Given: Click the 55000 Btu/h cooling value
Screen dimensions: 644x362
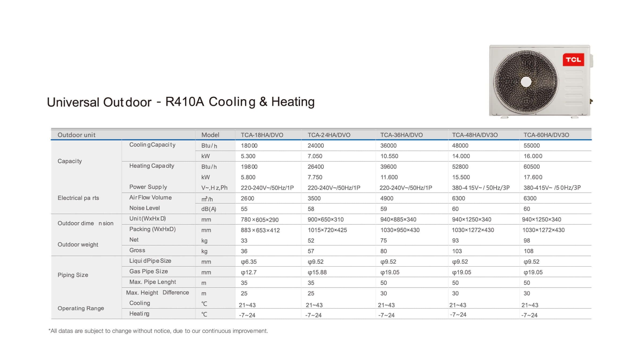Looking at the screenshot, I should 531,146.
